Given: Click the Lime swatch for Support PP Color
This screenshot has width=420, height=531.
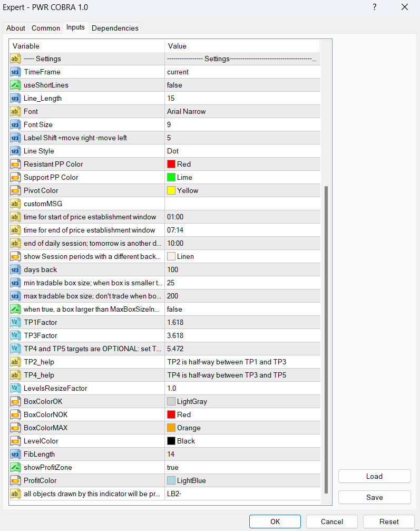Looking at the screenshot, I should (171, 177).
